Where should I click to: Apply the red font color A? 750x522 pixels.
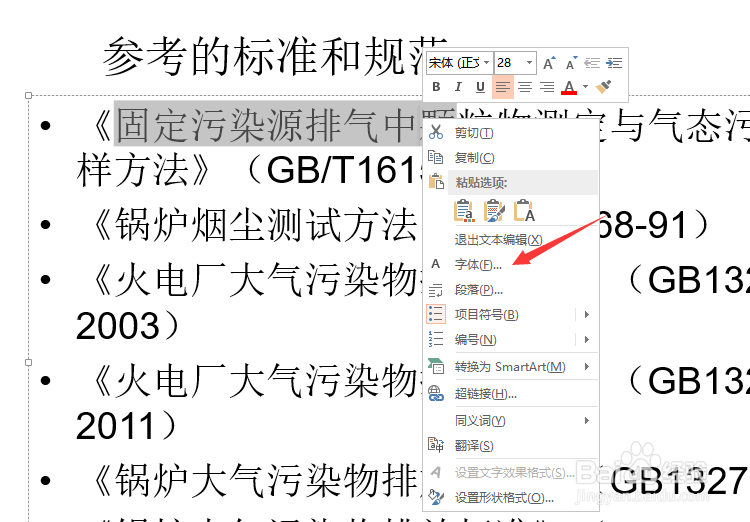click(569, 87)
